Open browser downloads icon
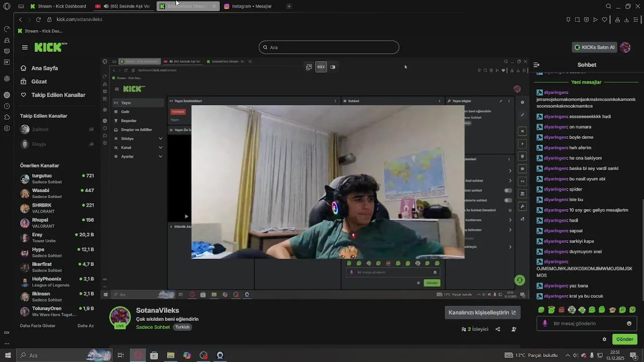Image resolution: width=644 pixels, height=362 pixels. [x=626, y=20]
